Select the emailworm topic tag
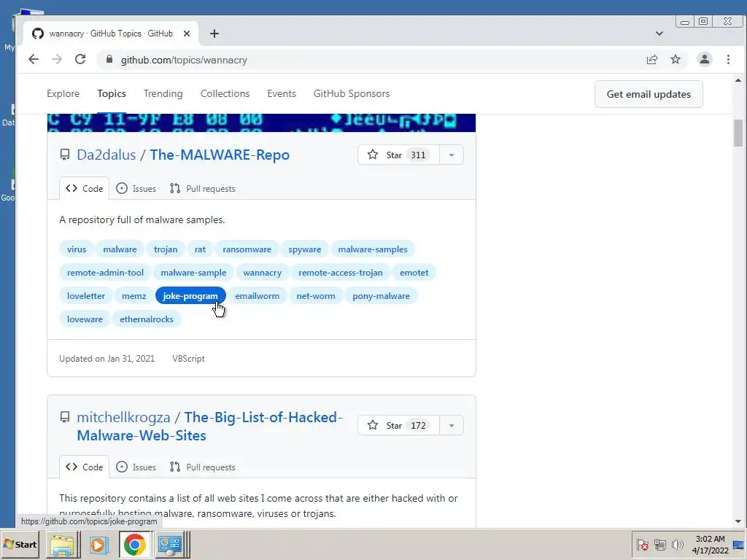This screenshot has width=747, height=560. 258,296
